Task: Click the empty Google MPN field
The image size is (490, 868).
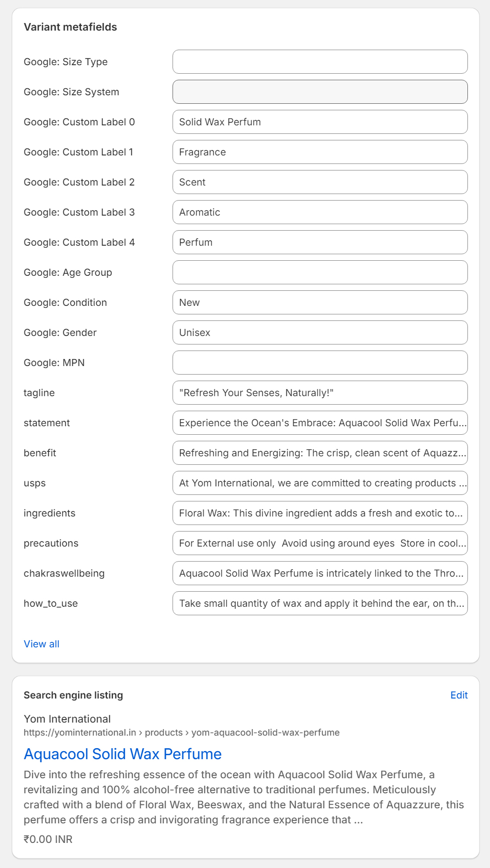Action: pos(320,363)
